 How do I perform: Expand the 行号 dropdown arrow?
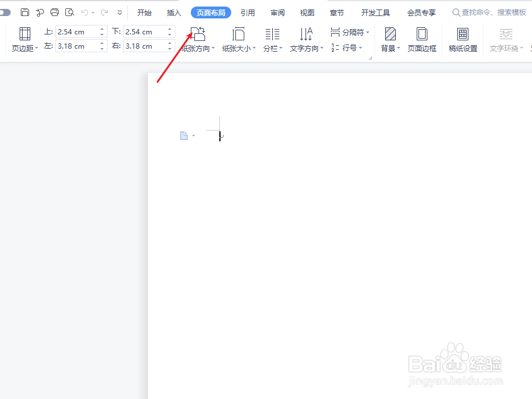(361, 48)
